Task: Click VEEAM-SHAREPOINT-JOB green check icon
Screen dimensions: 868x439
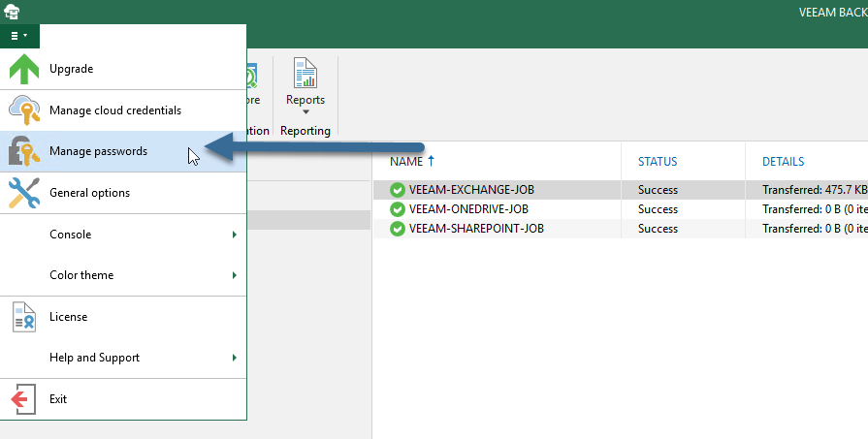Action: [398, 229]
